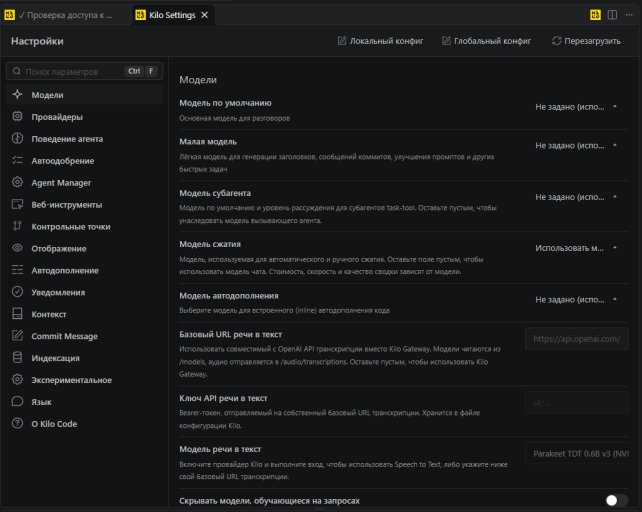Click the Автоодобрение checklist icon
This screenshot has height=512, width=642.
pos(17,160)
